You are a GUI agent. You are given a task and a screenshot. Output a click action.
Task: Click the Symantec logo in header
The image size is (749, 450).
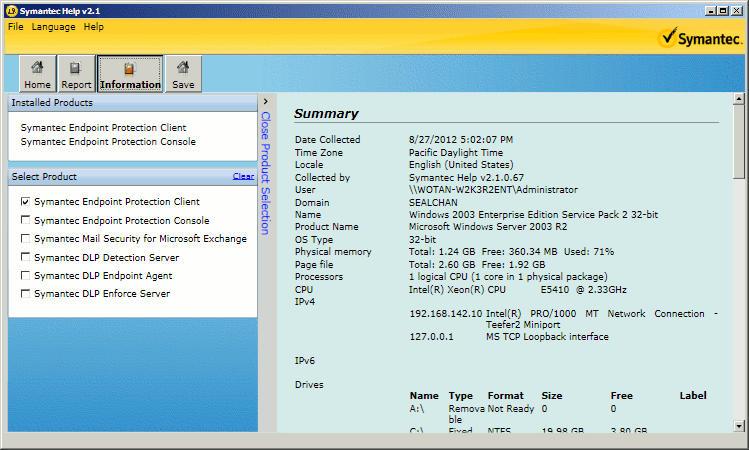coord(699,38)
